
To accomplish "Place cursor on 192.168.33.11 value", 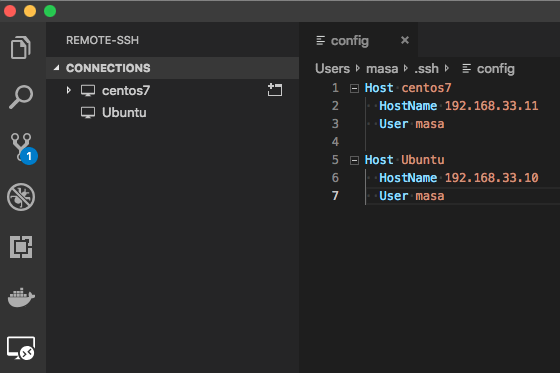I will [491, 106].
